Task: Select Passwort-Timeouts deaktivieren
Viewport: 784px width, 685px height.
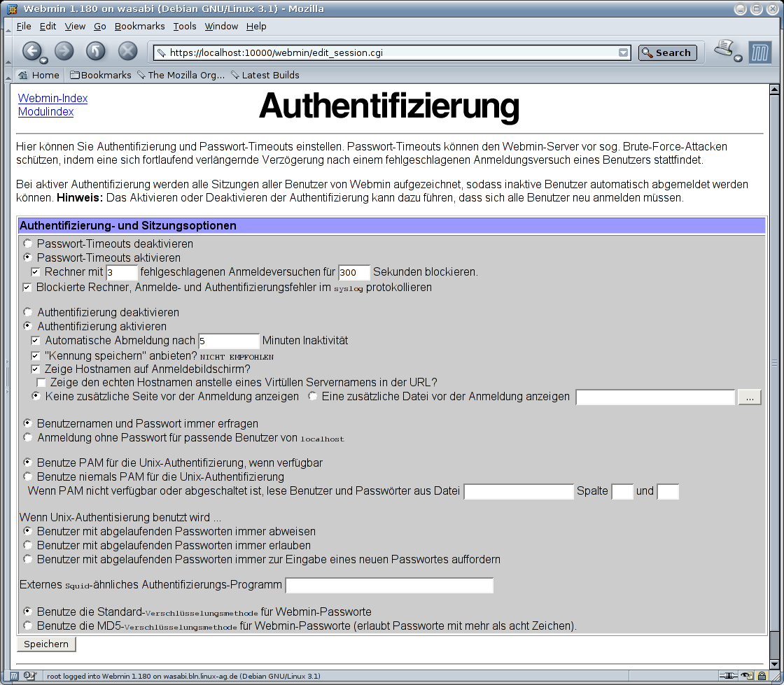Action: click(x=27, y=243)
